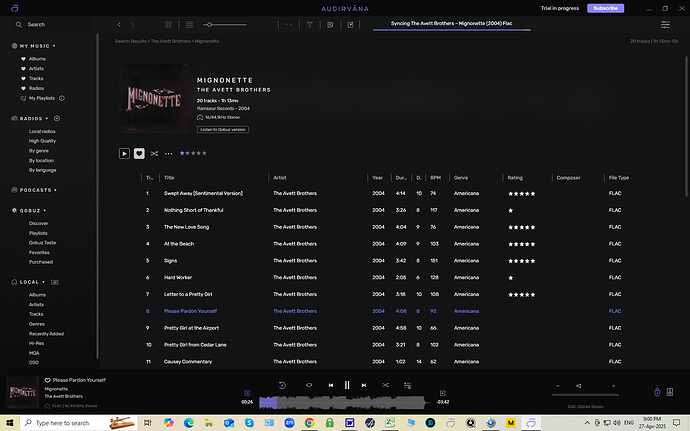Open the play queue icon
The width and height of the screenshot is (690, 431).
click(x=407, y=385)
